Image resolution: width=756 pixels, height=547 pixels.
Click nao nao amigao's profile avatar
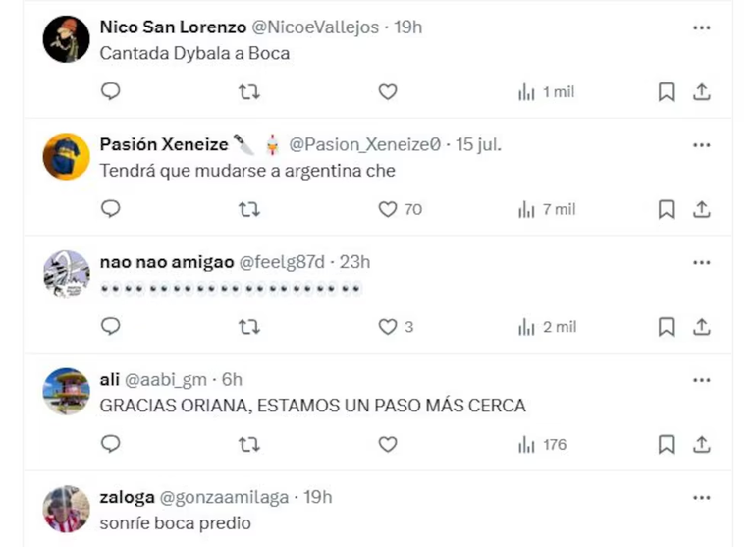pyautogui.click(x=67, y=274)
